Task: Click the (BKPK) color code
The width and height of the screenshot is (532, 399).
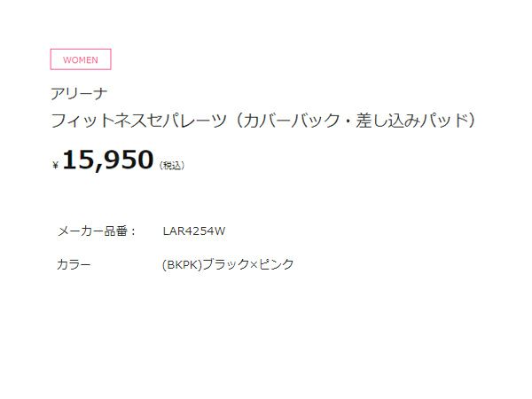Action: [183, 264]
